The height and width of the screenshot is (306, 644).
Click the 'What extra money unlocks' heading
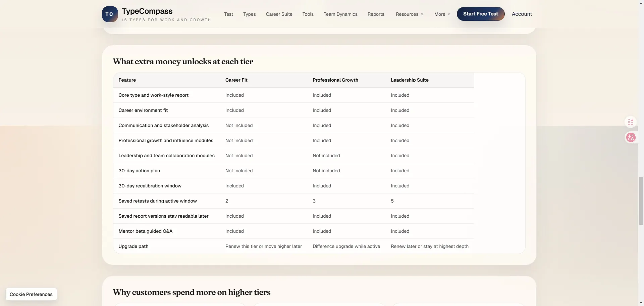[x=183, y=61]
